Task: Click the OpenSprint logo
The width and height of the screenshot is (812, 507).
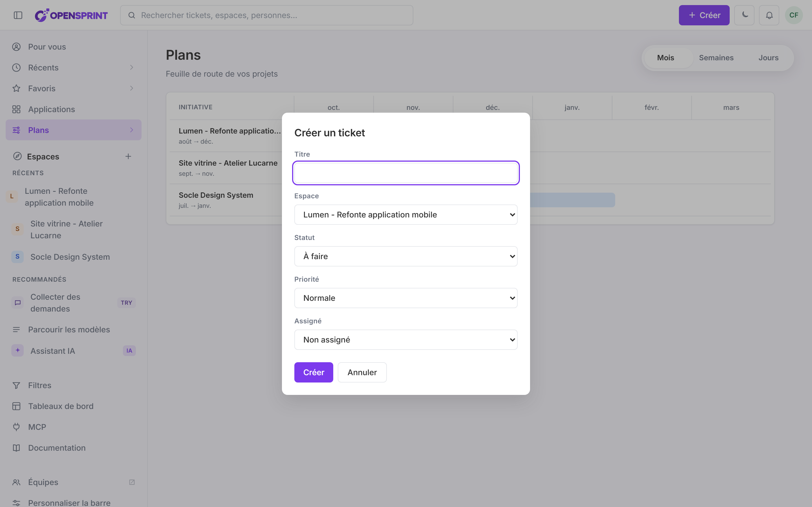Action: 71,15
